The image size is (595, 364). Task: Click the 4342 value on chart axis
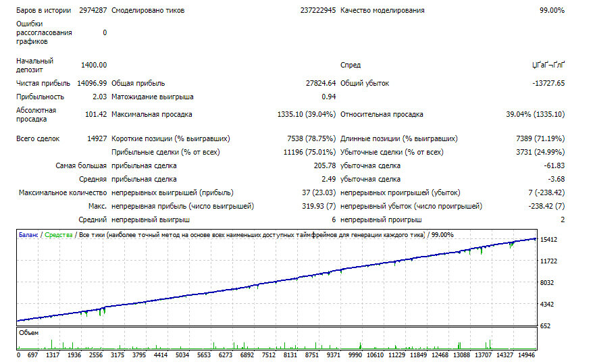547,305
